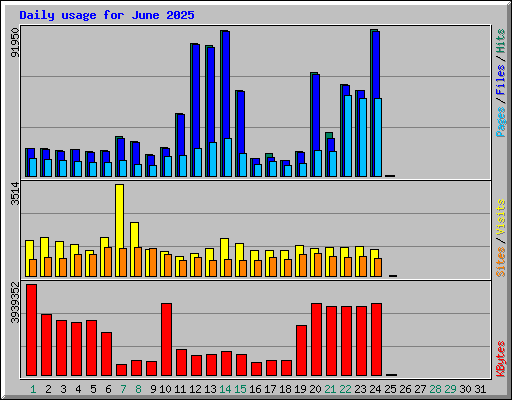Click the red KBytes bar for day 19
Screen dimensions: 512x400
point(302,351)
